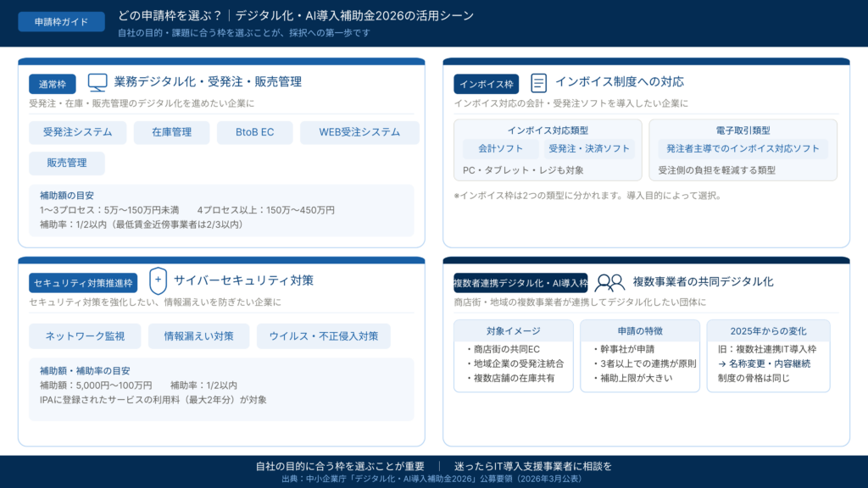Click the 発注者主導でのインボイス対応ソフト chip
This screenshot has height=488, width=868.
[x=743, y=148]
